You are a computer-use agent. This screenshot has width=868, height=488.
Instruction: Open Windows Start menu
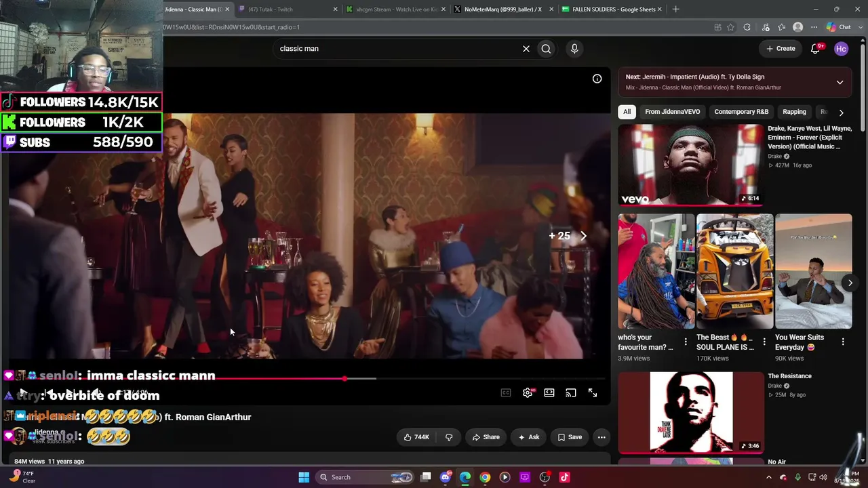(304, 477)
